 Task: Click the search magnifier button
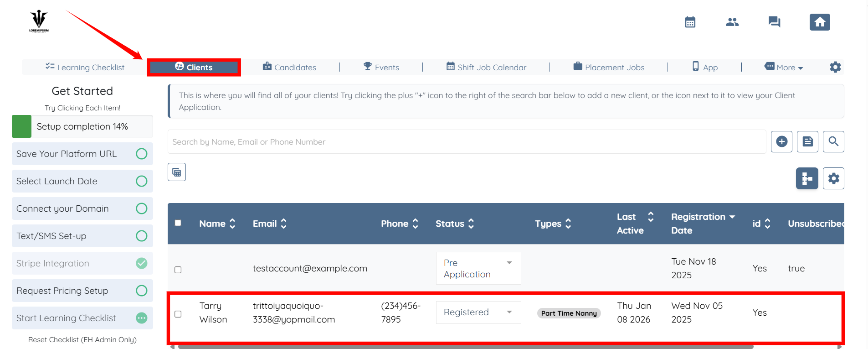pyautogui.click(x=833, y=141)
